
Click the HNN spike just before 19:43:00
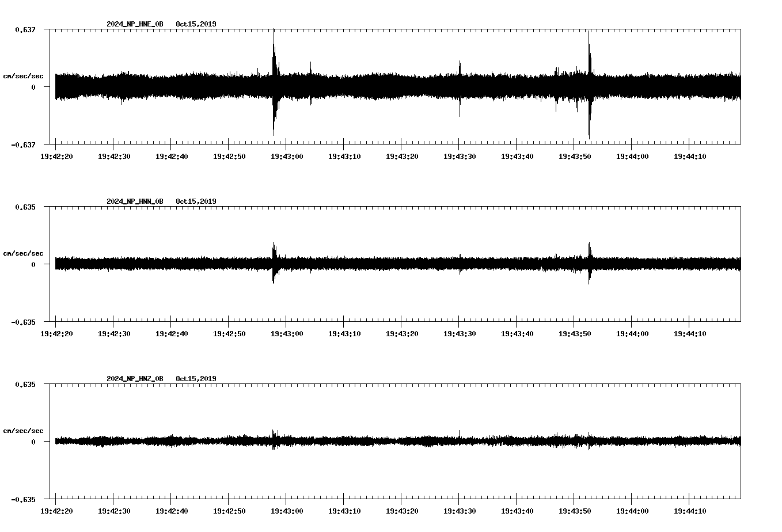coord(274,263)
